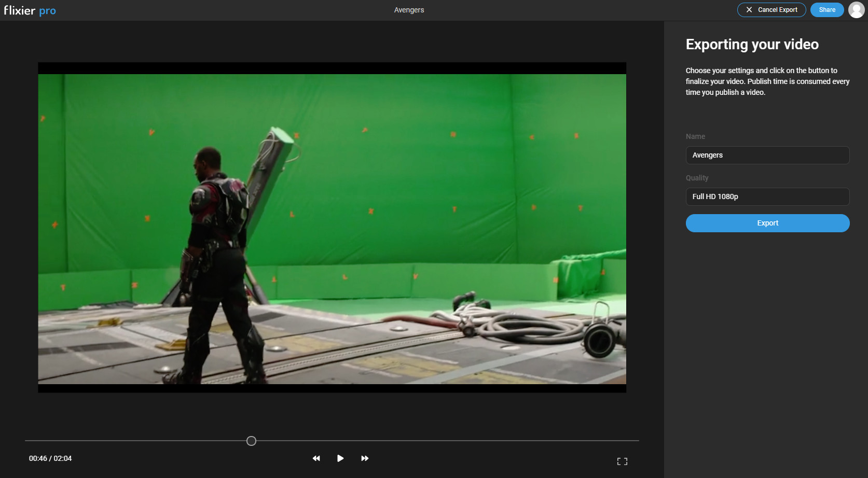Screen dimensions: 868x478
Task: Click the rewind double-arrow icon
Action: 316,458
